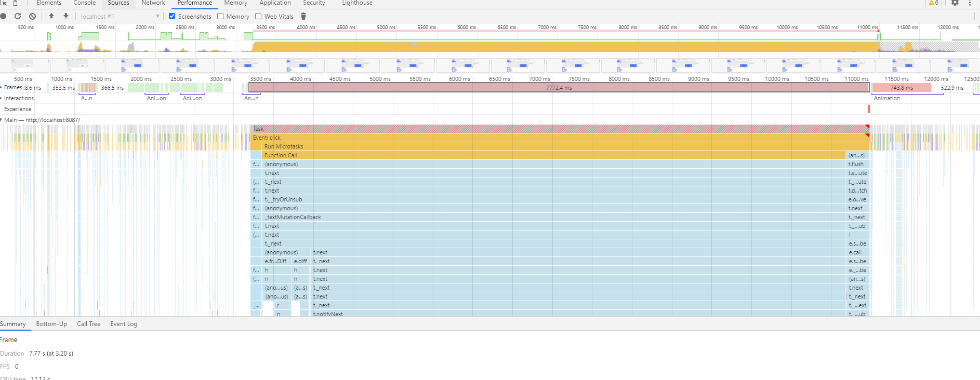Enable the Web Vitals checkbox

(x=258, y=16)
